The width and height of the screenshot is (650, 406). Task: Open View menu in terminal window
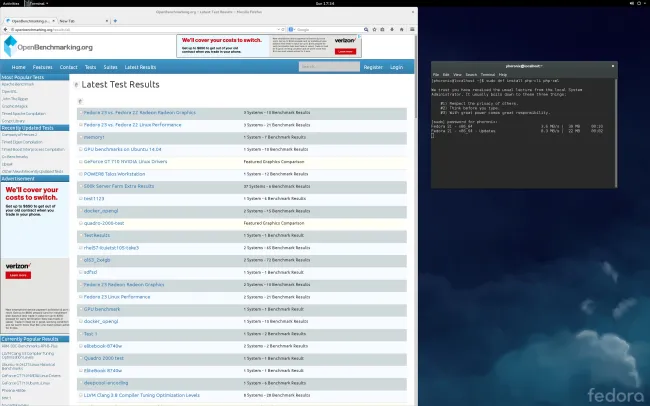(x=457, y=75)
